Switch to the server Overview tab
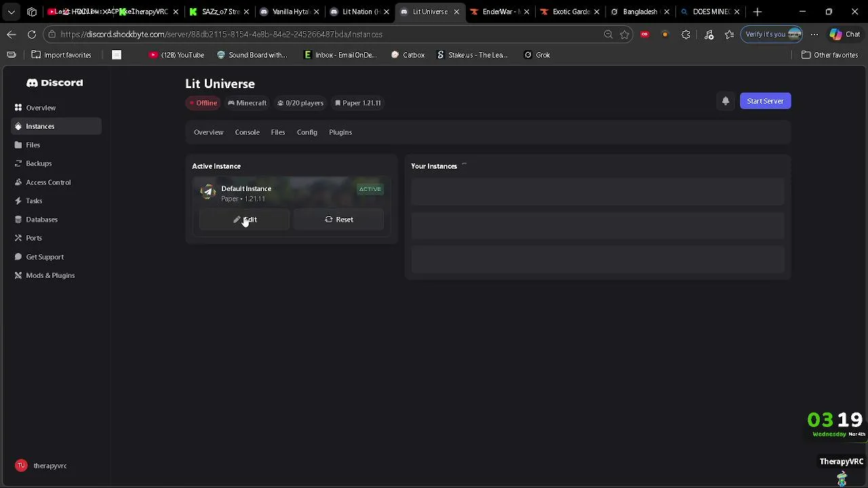Viewport: 868px width, 488px height. pos(209,132)
